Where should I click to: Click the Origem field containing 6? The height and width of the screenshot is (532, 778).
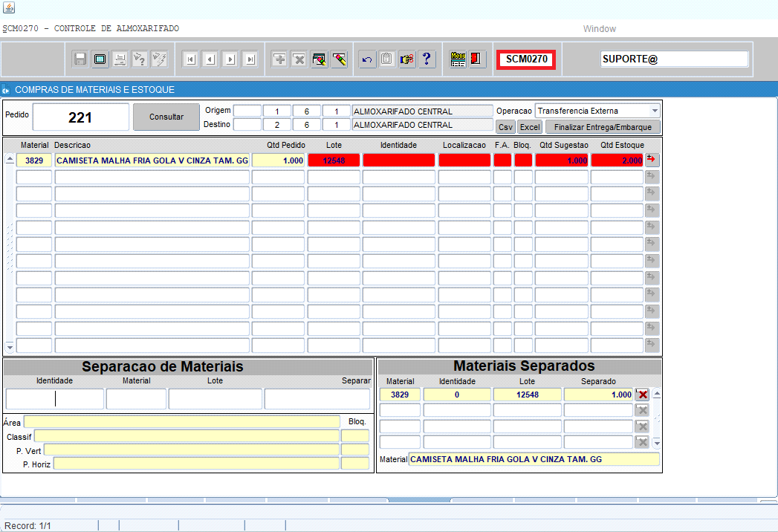[x=307, y=111]
